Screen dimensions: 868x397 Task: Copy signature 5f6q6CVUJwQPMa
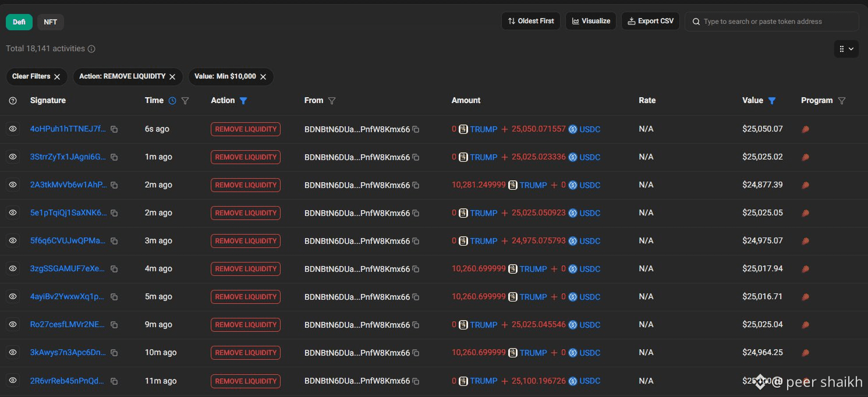coord(114,241)
